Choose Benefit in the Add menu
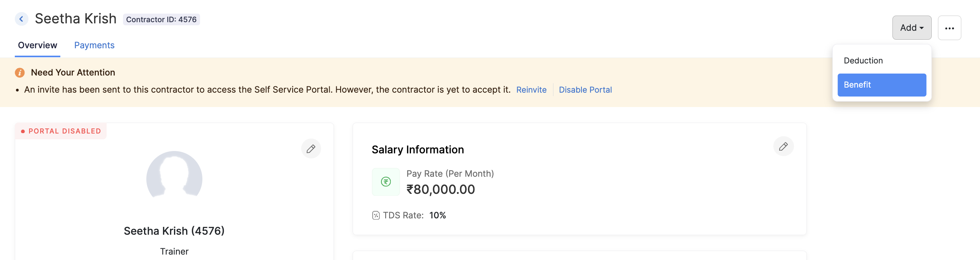 tap(882, 85)
